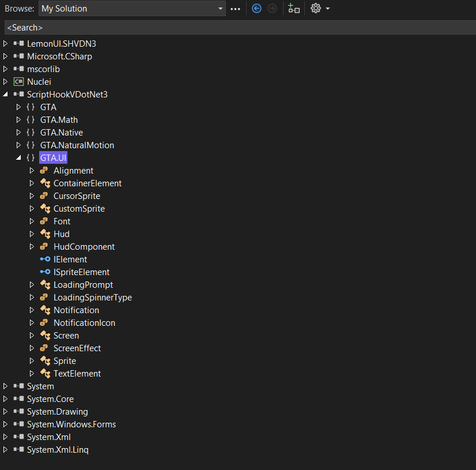Click the ContainerElement class icon
The height and width of the screenshot is (470, 476).
click(45, 183)
